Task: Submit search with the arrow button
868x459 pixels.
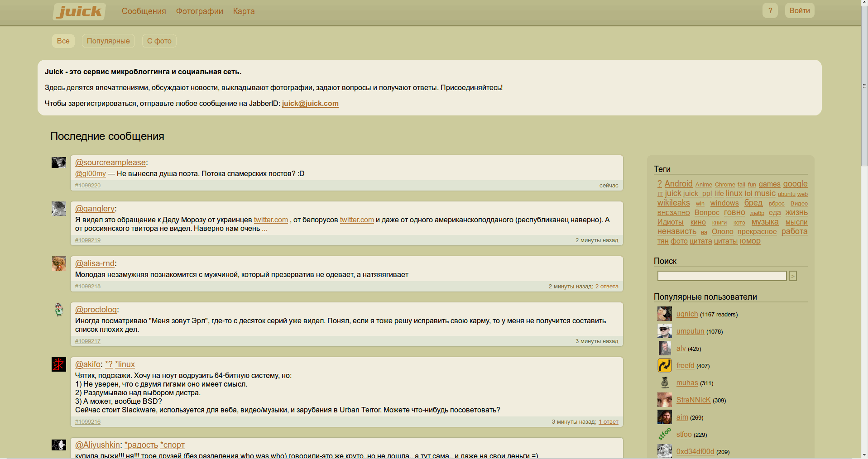Action: (793, 276)
